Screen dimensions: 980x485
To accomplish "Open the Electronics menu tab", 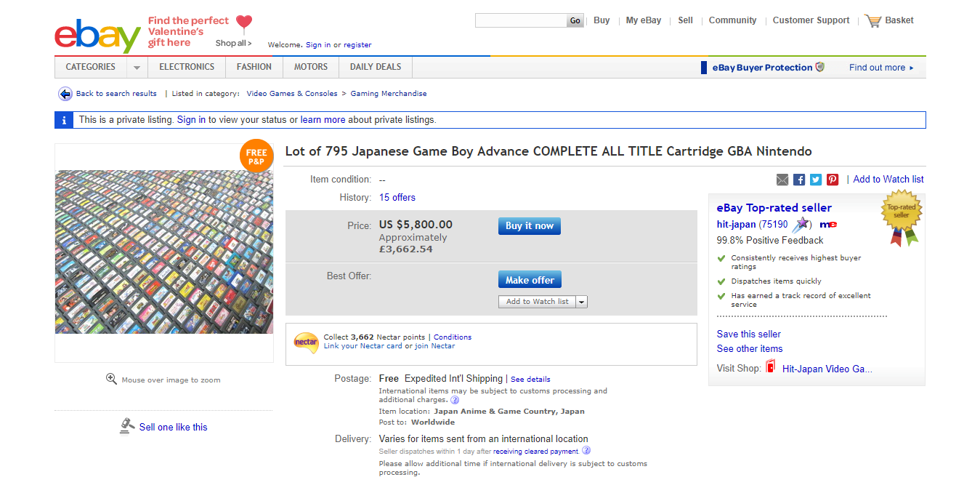I will click(187, 67).
